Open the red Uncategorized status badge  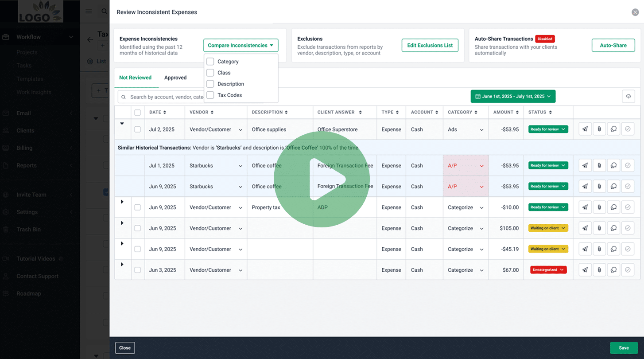tap(548, 270)
